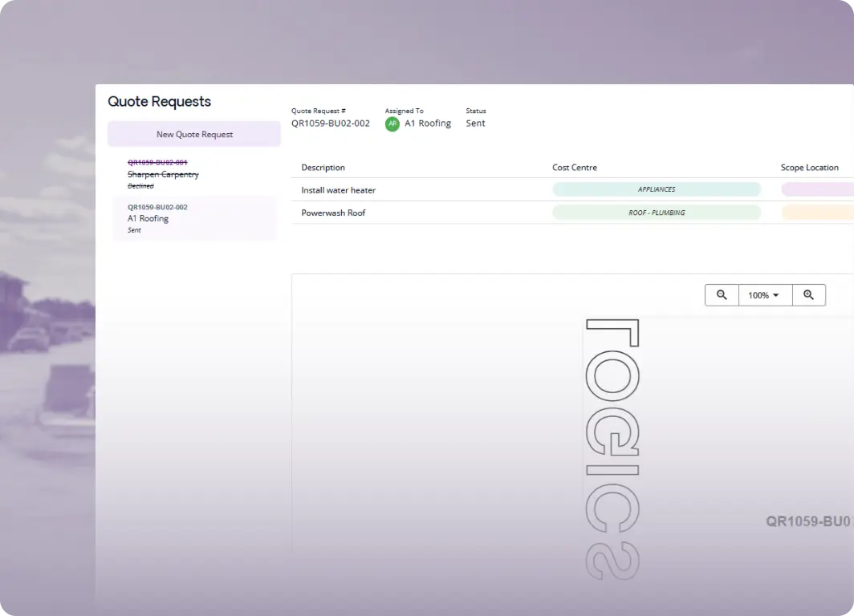This screenshot has height=616, width=854.
Task: Click the ROOF - PLUMBING cost centre tag
Action: click(x=656, y=213)
